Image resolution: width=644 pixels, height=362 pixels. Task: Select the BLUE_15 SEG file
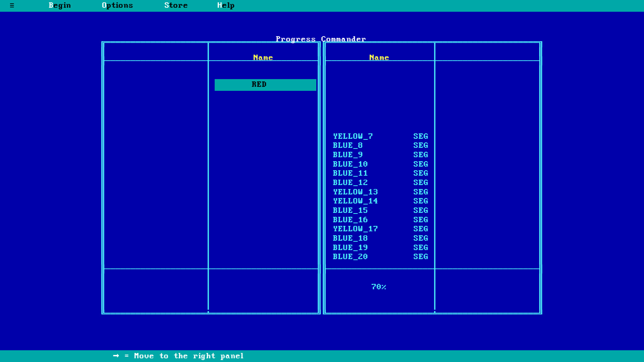[x=350, y=210]
